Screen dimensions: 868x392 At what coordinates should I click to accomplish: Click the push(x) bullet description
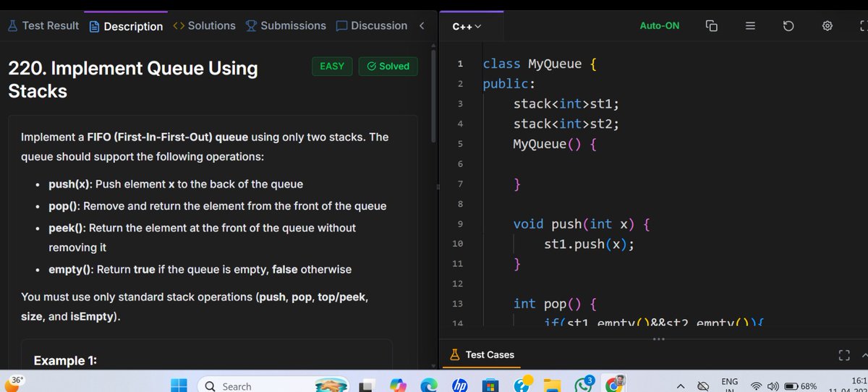176,184
